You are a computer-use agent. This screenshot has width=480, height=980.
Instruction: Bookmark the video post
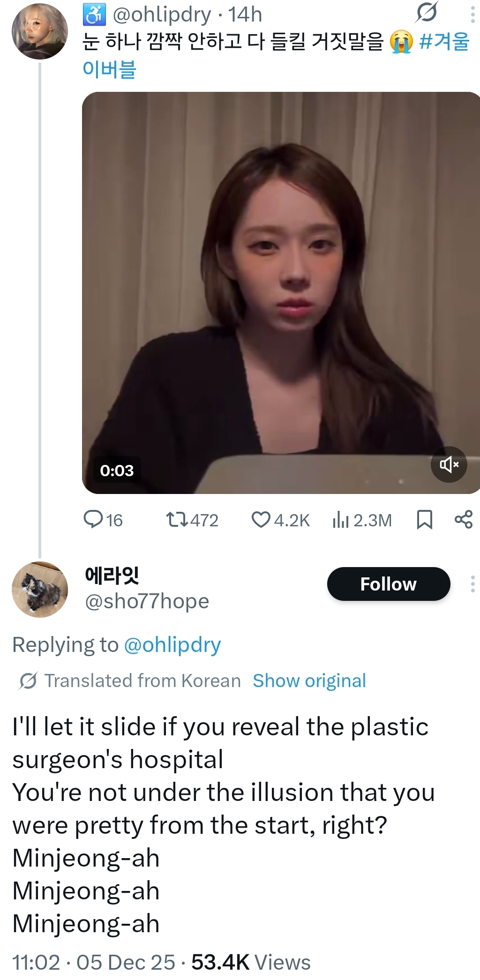[424, 519]
